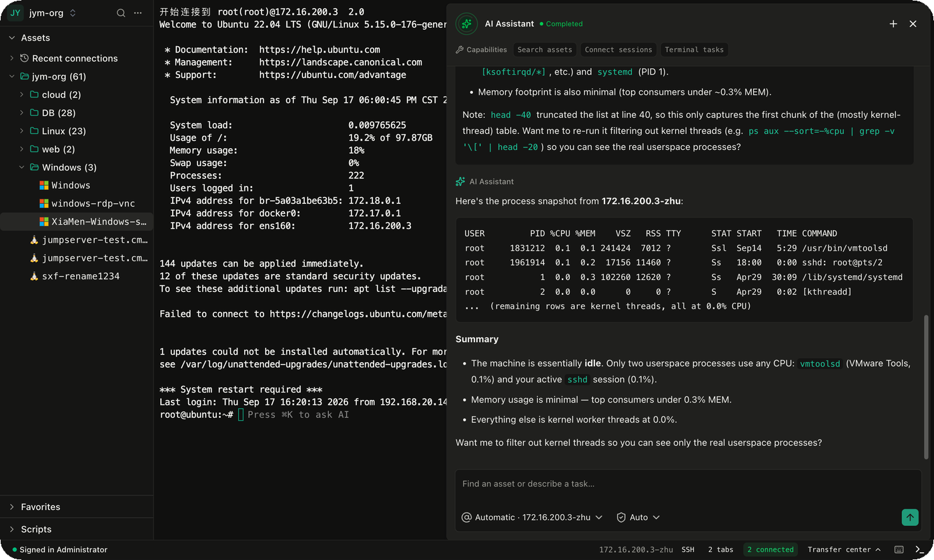The image size is (934, 560).
Task: Click the shield icon beside Auto
Action: (621, 517)
